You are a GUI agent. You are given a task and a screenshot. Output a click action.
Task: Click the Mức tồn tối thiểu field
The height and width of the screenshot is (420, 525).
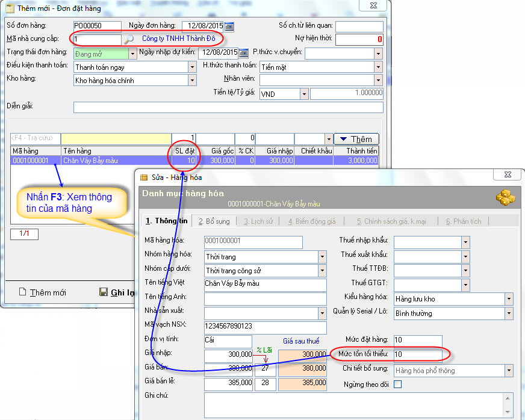418,354
